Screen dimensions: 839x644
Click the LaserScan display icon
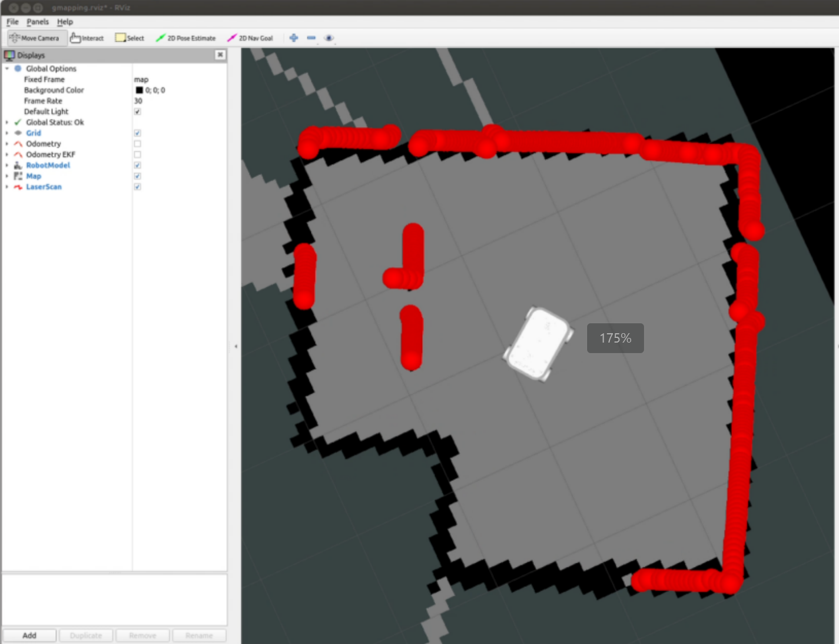point(18,187)
